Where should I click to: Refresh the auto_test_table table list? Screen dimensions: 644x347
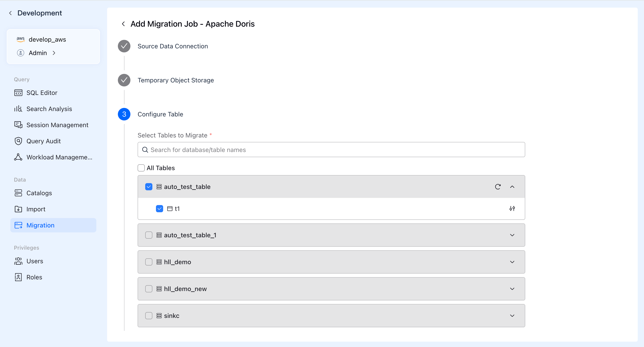click(x=498, y=187)
